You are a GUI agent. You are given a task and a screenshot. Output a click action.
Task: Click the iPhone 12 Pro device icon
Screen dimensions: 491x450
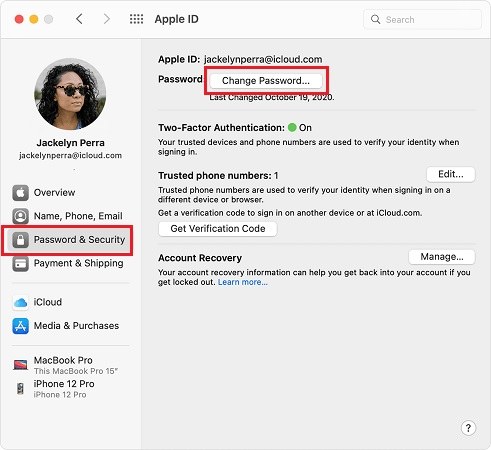pos(20,389)
